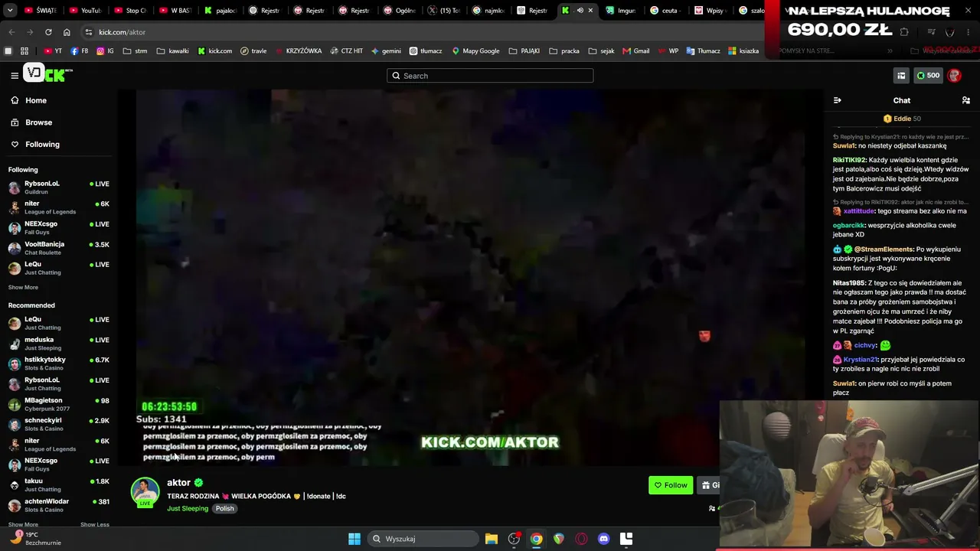
Task: Click Eddie top gifter entry in chat
Action: click(902, 119)
